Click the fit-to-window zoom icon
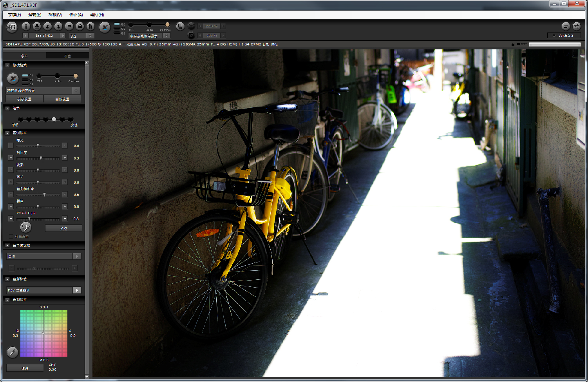The height and width of the screenshot is (382, 588). point(191,26)
